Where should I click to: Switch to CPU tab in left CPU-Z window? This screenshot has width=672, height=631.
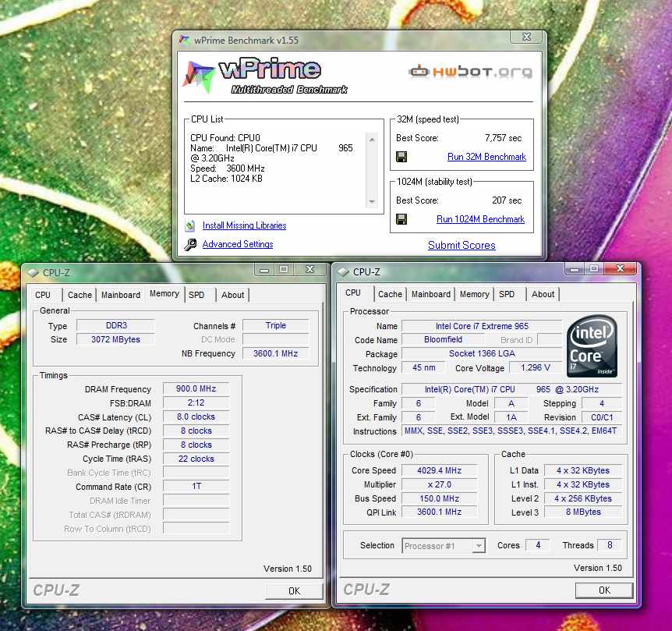pyautogui.click(x=43, y=295)
